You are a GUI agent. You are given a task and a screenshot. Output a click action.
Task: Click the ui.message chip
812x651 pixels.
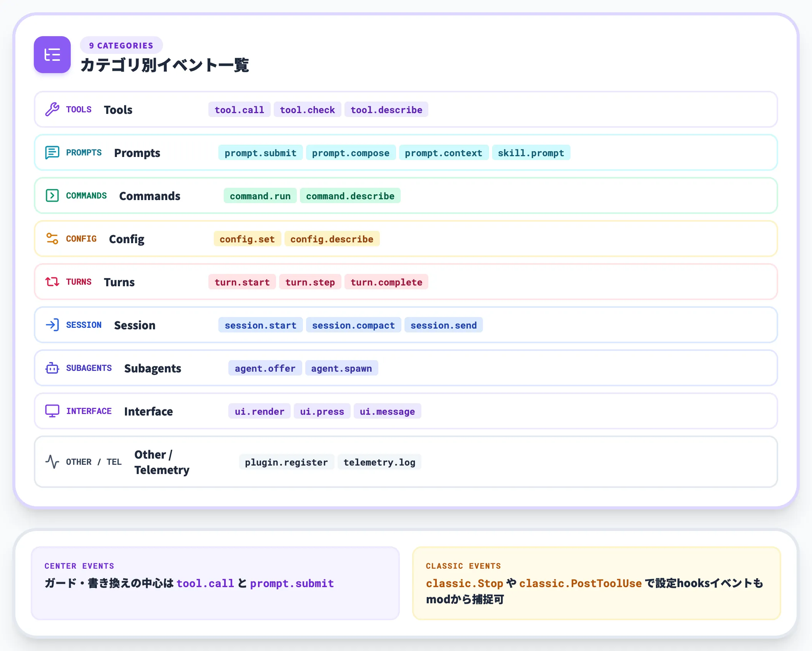(387, 411)
